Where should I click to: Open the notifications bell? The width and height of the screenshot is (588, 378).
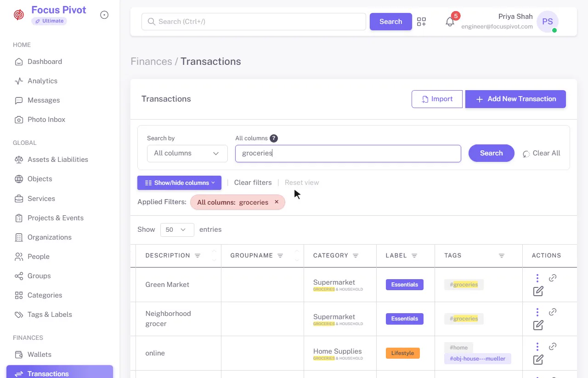point(450,22)
